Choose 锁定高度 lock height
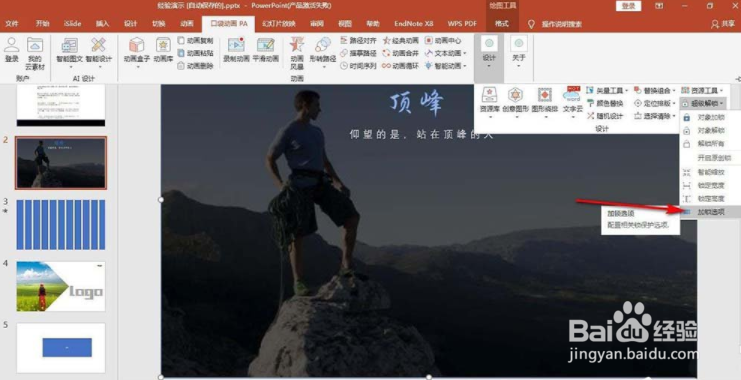The image size is (741, 380). click(710, 199)
